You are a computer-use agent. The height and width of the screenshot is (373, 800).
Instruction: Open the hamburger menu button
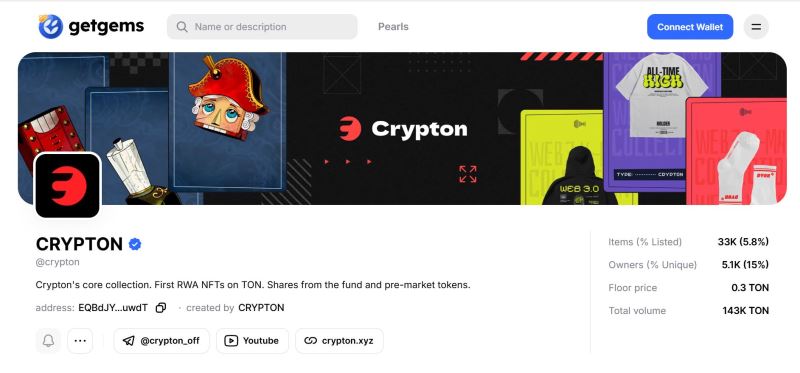(x=756, y=27)
